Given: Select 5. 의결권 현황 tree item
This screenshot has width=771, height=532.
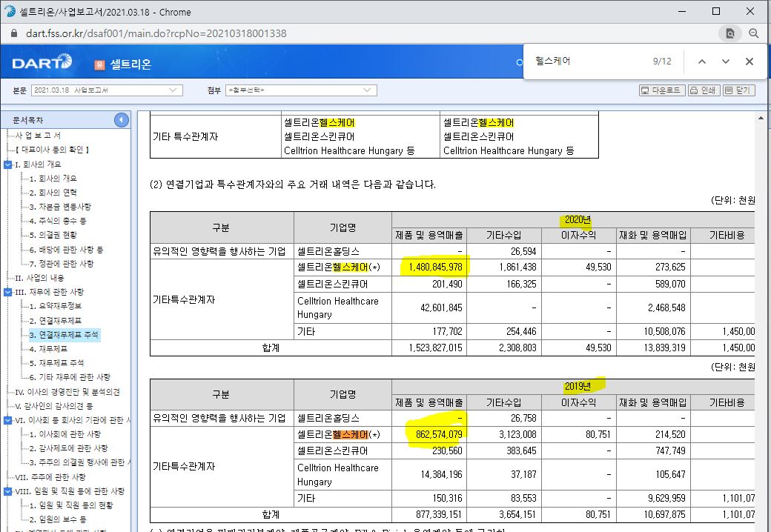Looking at the screenshot, I should [53, 235].
